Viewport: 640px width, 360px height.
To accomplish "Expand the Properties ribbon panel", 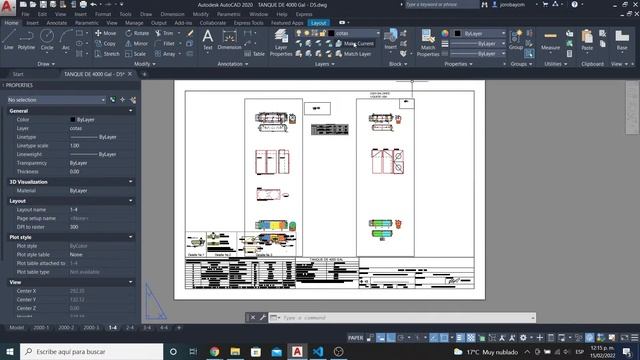I will 458,64.
